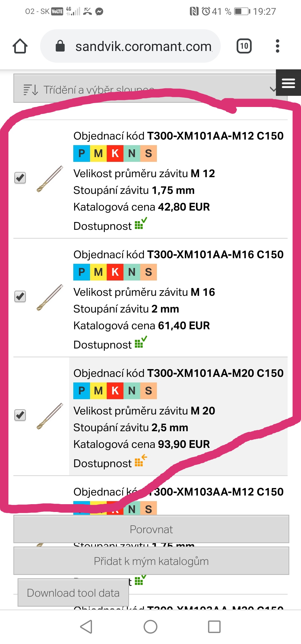Uncheck the T300-XM101AA-M12 C150 checkbox

[20, 178]
